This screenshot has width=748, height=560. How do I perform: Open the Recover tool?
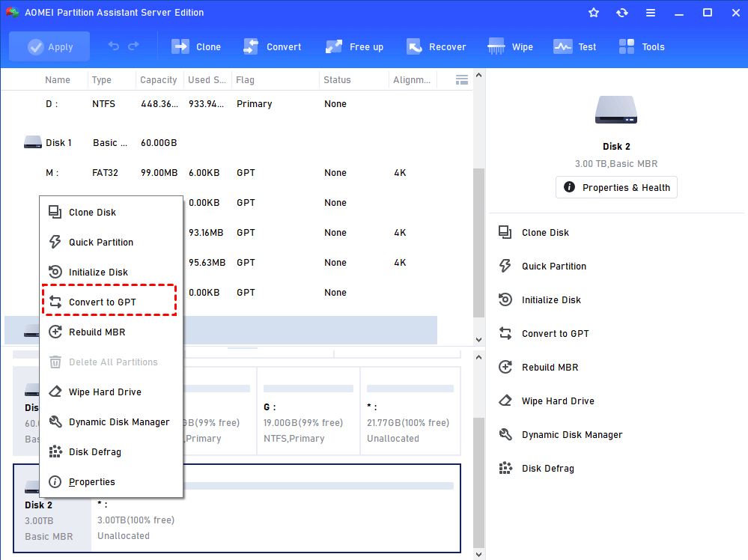(x=437, y=46)
